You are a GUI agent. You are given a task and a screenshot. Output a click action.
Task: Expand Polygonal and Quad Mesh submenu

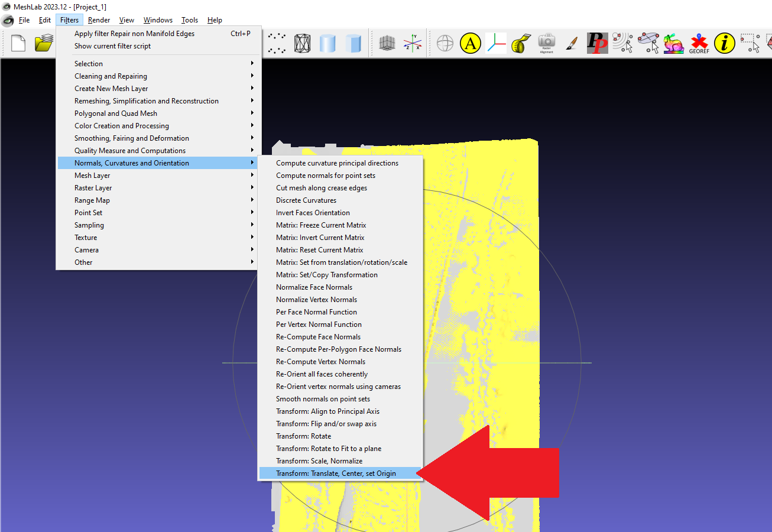(x=157, y=113)
